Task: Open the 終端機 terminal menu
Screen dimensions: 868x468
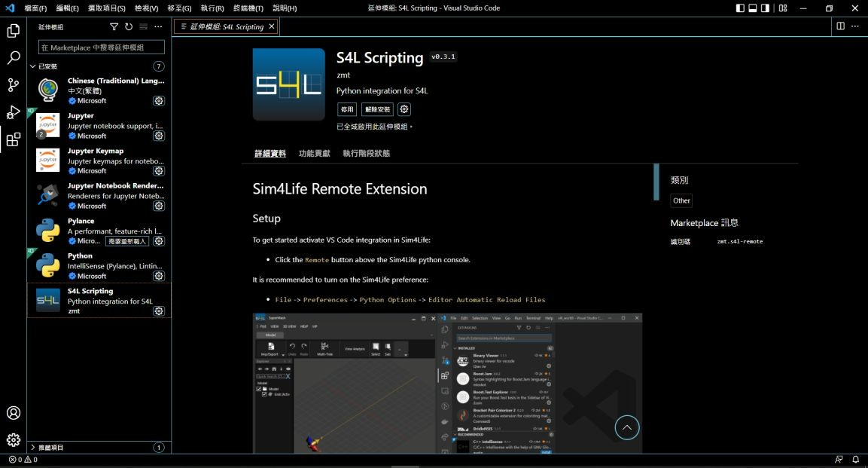Action: point(248,8)
